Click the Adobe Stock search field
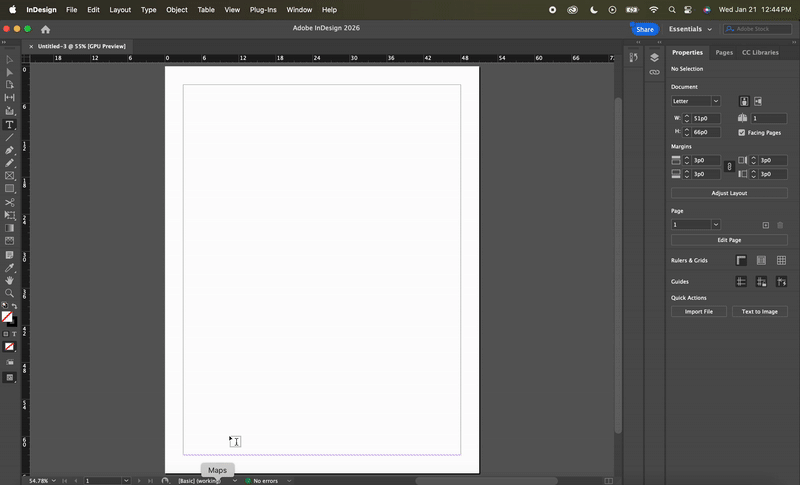 tap(757, 29)
